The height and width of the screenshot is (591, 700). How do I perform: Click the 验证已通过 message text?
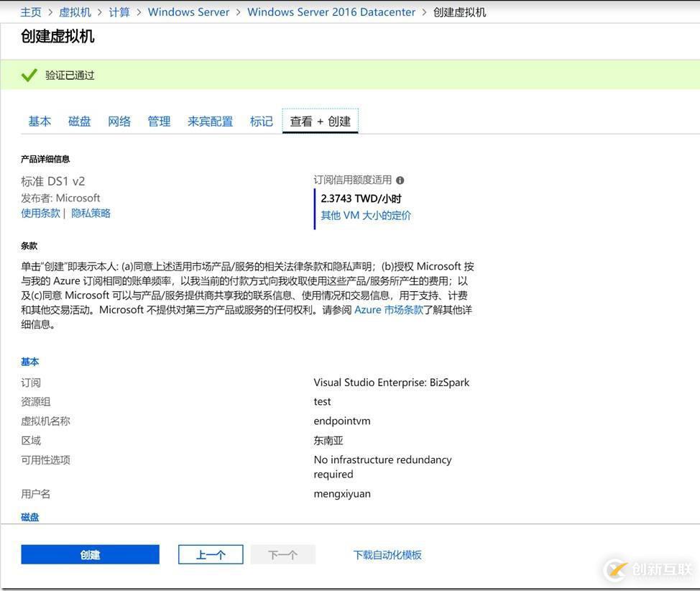click(x=70, y=75)
